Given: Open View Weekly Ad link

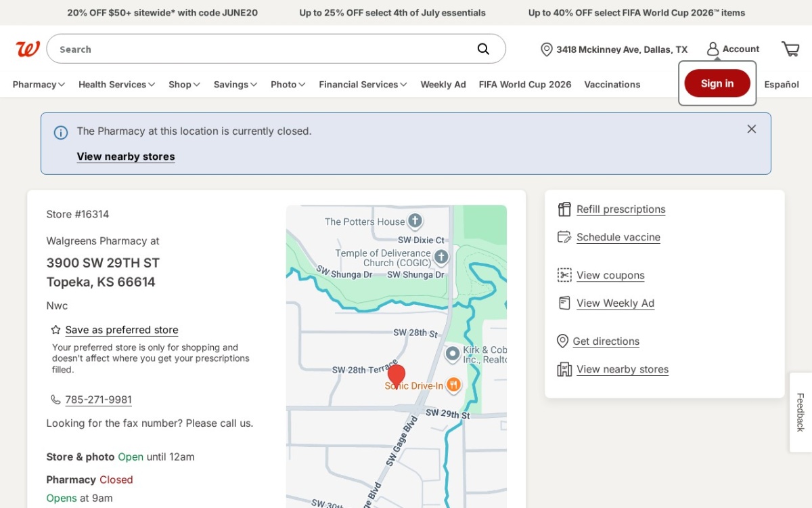Looking at the screenshot, I should pos(615,303).
